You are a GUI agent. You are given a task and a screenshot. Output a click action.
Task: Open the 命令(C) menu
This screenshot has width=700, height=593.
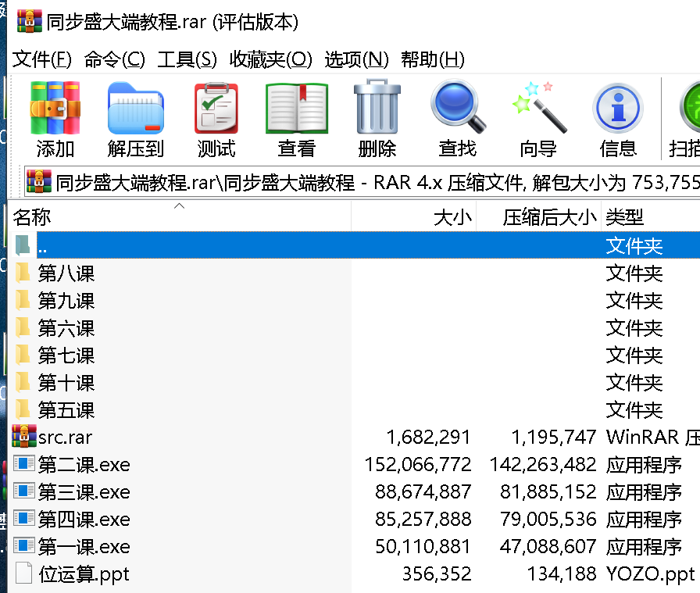pyautogui.click(x=115, y=59)
